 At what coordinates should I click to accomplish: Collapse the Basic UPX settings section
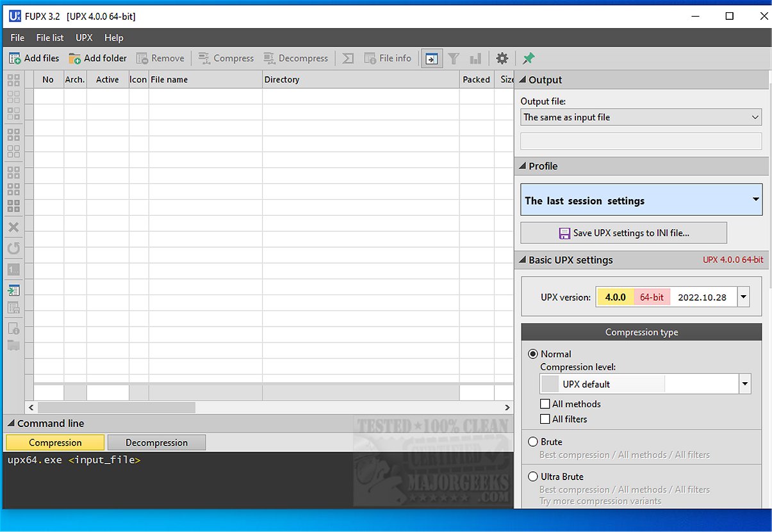point(641,260)
